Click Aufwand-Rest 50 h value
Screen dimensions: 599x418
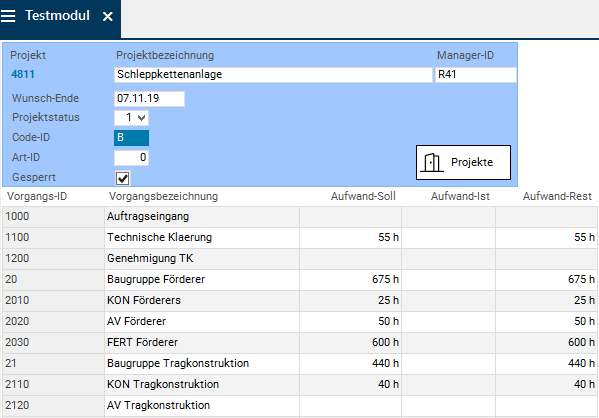point(546,322)
